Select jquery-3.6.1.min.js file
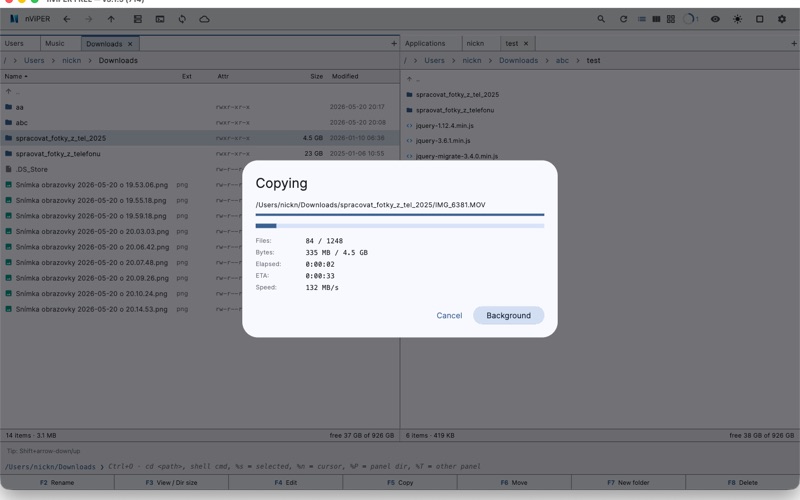Viewport: 800px width, 500px height. pyautogui.click(x=600, y=141)
